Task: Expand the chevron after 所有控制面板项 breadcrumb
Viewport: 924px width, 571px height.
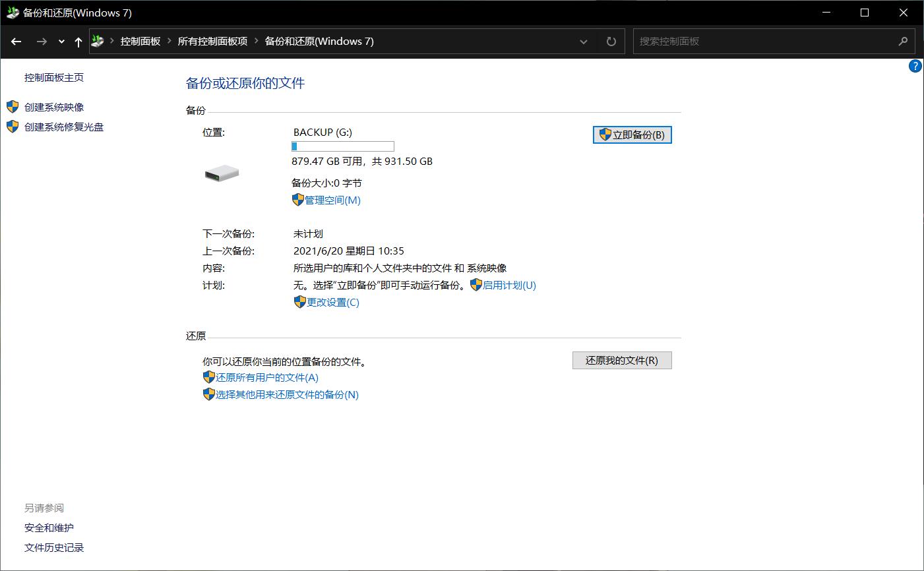Action: point(256,41)
